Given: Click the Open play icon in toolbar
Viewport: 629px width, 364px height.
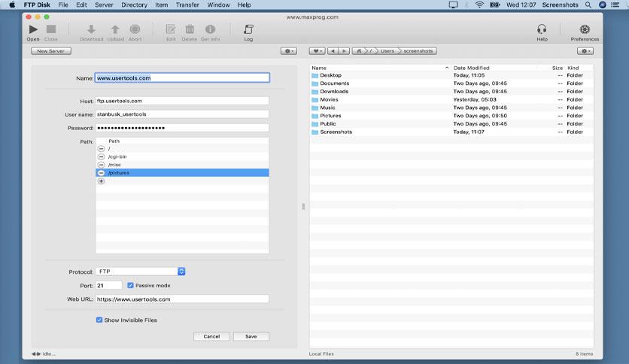Looking at the screenshot, I should point(33,29).
